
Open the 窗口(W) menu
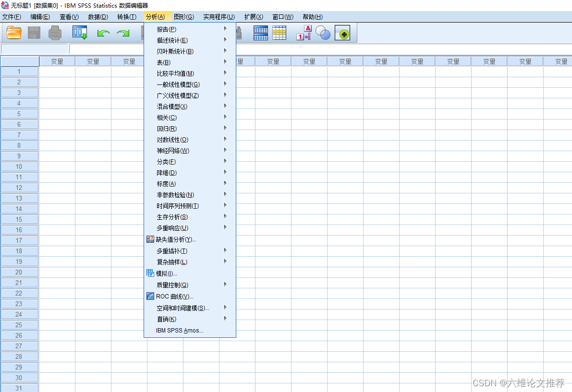pyautogui.click(x=283, y=17)
